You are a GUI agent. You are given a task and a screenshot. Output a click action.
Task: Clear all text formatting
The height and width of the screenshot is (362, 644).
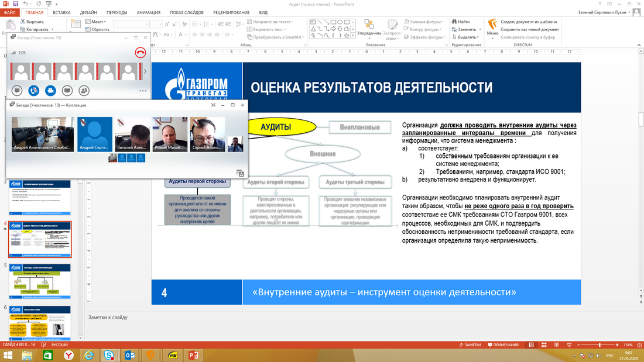[185, 25]
